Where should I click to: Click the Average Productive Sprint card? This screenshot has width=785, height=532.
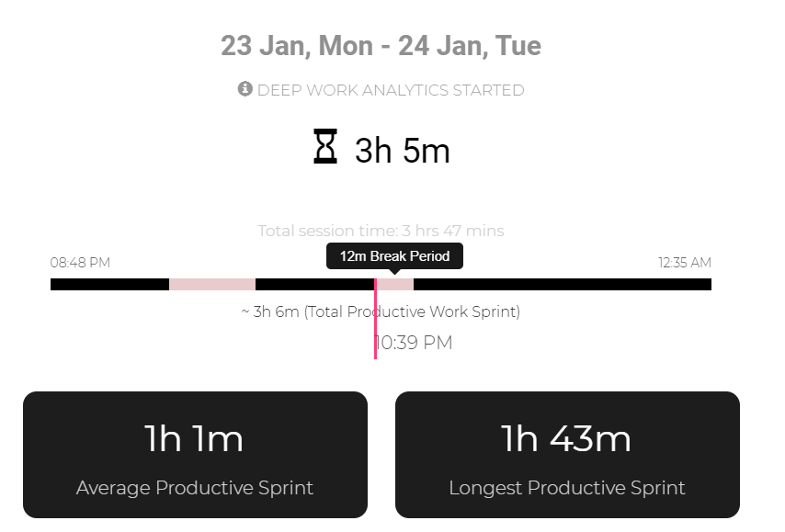coord(195,455)
